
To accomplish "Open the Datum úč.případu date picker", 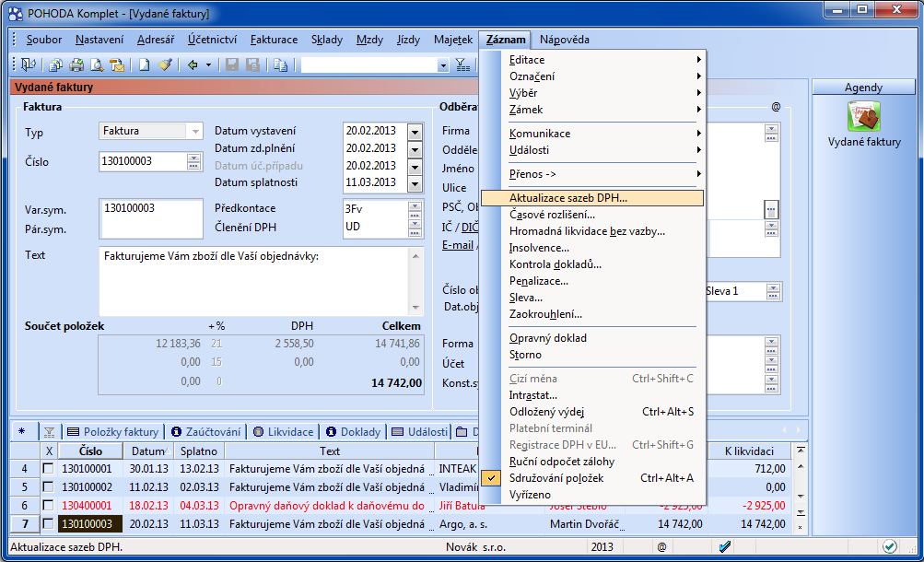I will 415,167.
